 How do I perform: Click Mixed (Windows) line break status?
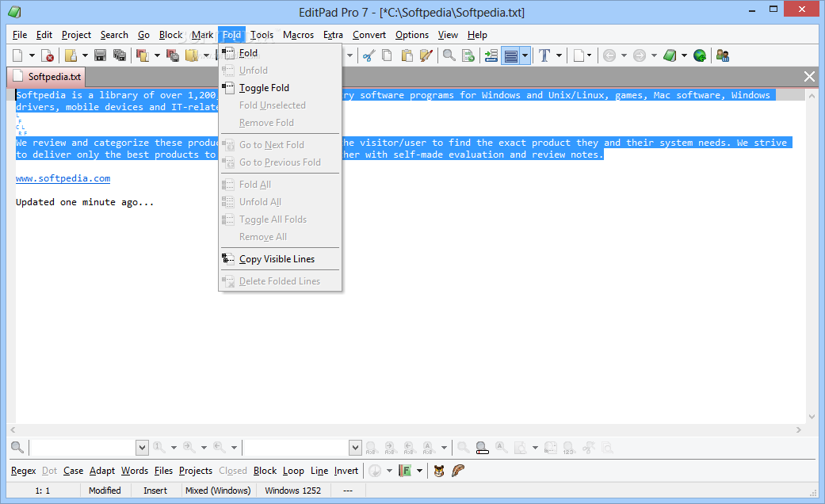click(218, 491)
